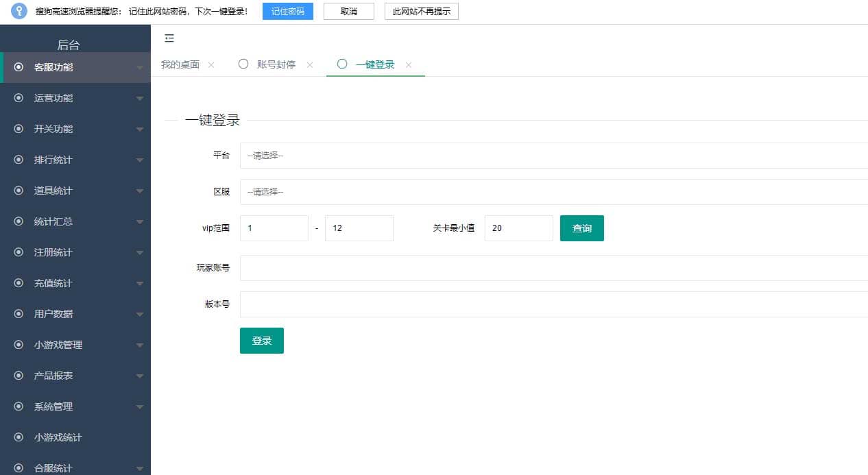Click the circle icon on 账号封停 tab
868x475 pixels.
[x=243, y=64]
